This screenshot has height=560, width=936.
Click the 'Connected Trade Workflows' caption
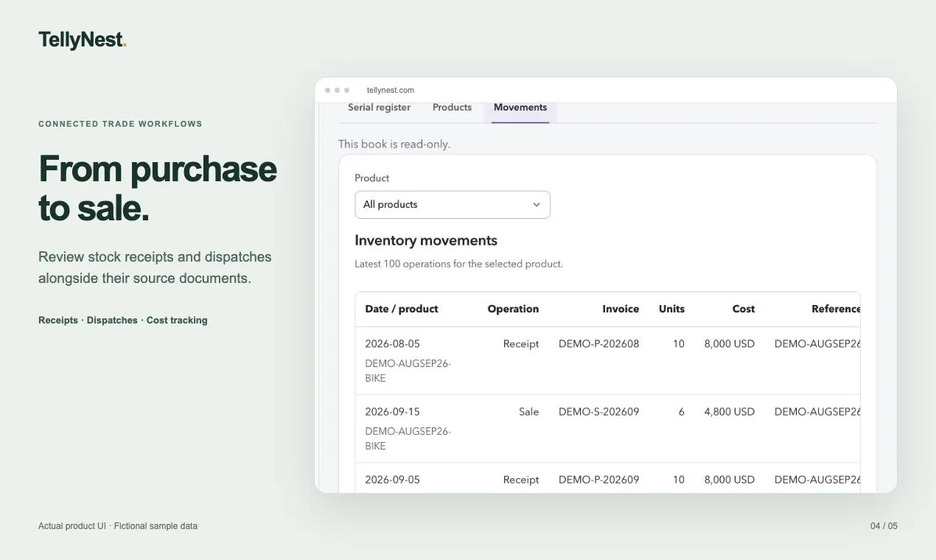coord(120,124)
